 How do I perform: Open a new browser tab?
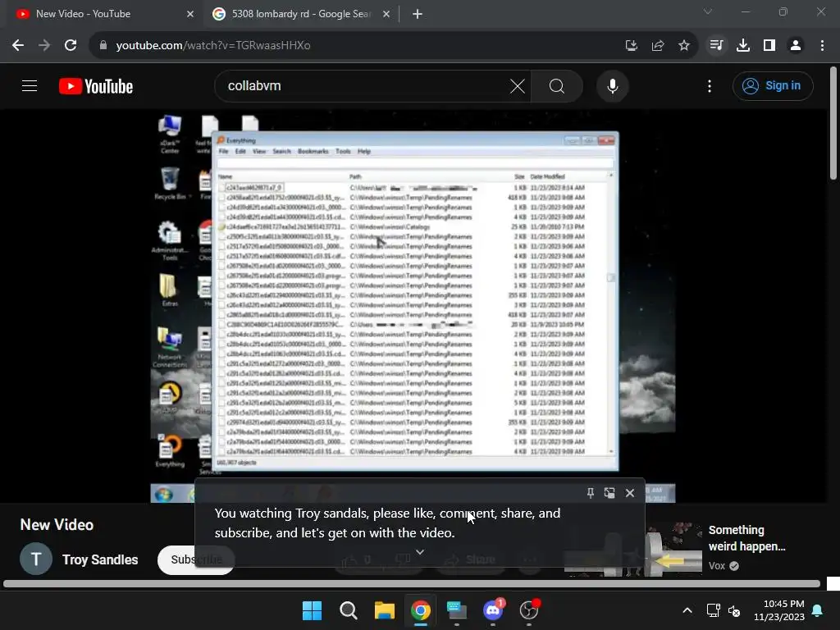(418, 14)
